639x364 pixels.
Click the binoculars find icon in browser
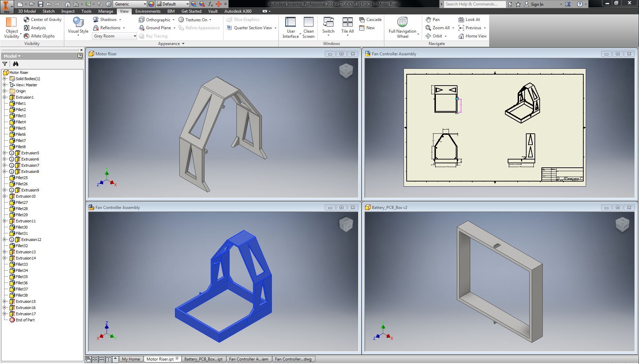15,64
